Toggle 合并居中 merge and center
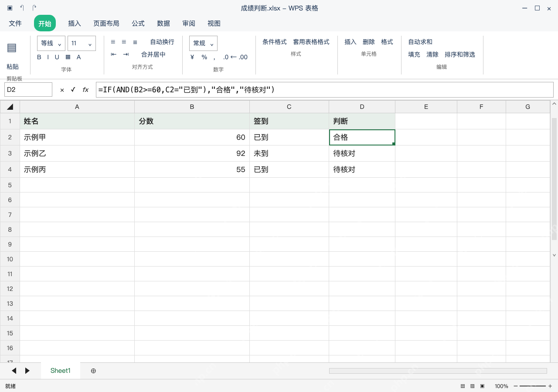This screenshot has height=392, width=558. [x=153, y=54]
